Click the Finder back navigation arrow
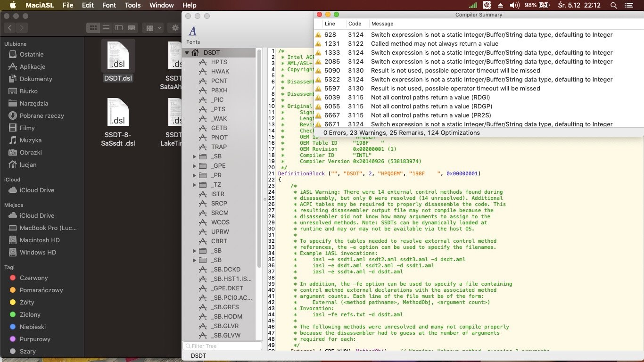 [x=10, y=28]
